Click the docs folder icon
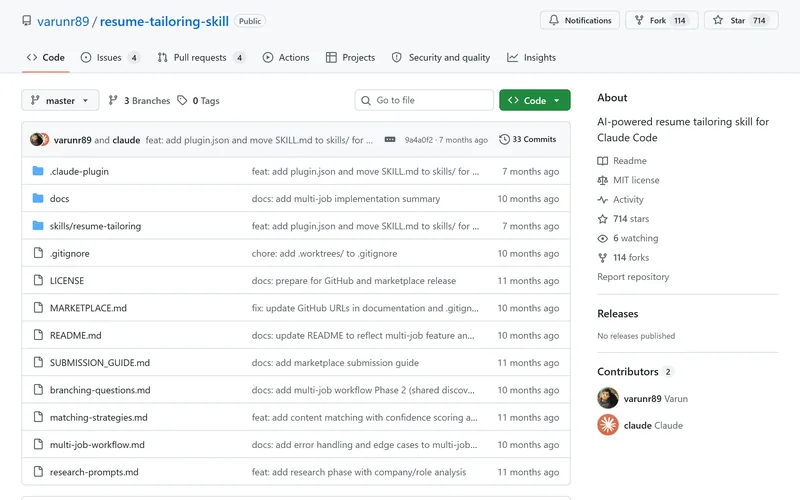This screenshot has height=500, width=800. point(38,198)
